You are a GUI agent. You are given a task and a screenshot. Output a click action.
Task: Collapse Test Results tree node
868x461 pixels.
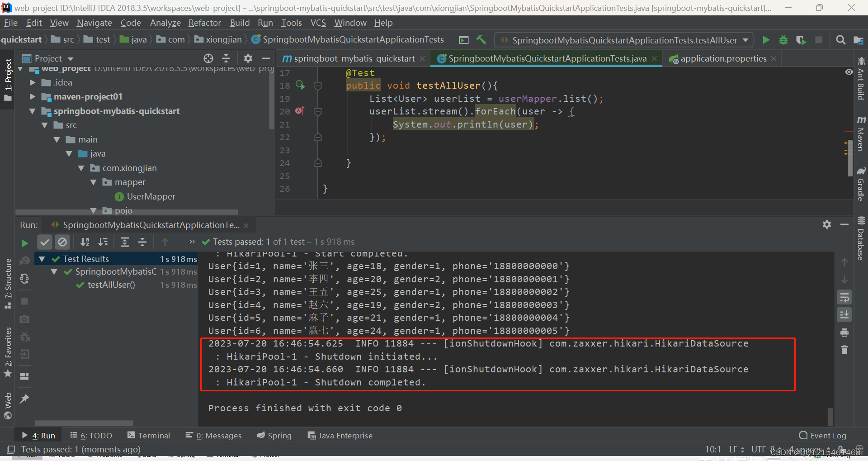[x=42, y=259]
